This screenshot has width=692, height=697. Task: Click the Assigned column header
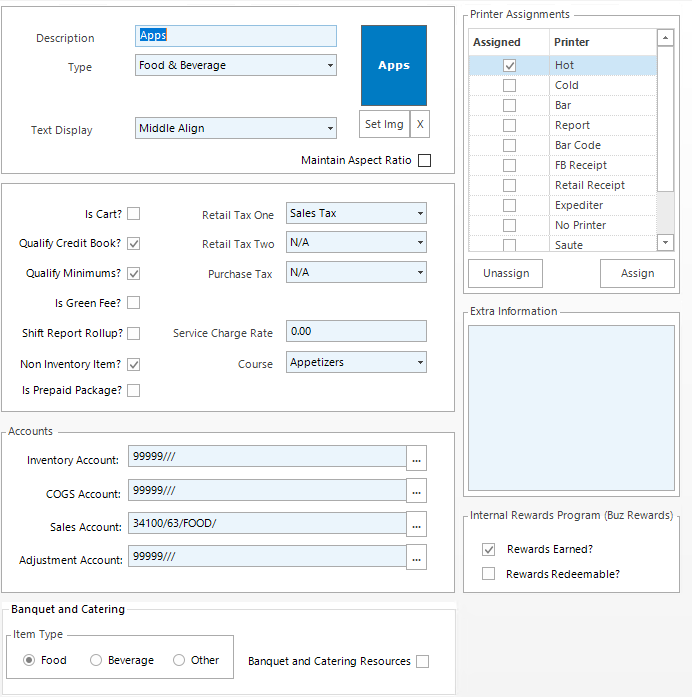coord(497,42)
